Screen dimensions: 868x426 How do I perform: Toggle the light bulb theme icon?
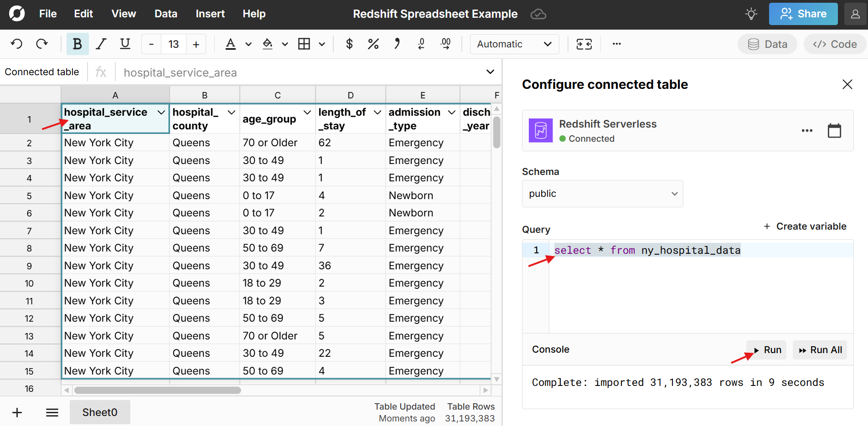coord(751,14)
